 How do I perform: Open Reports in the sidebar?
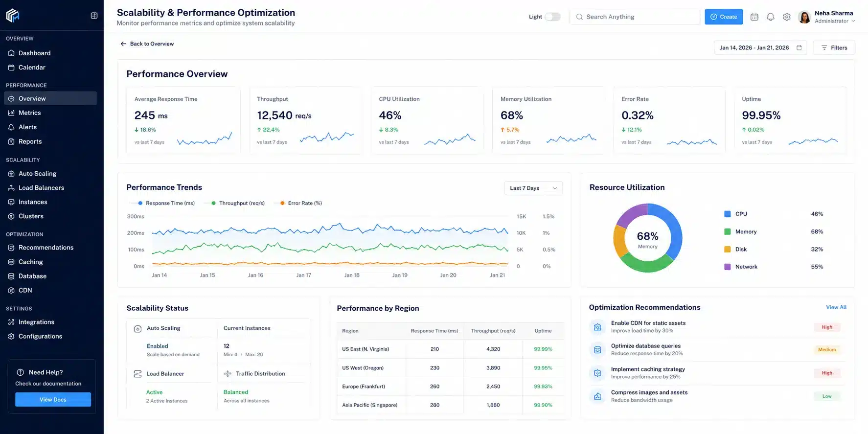pos(50,141)
